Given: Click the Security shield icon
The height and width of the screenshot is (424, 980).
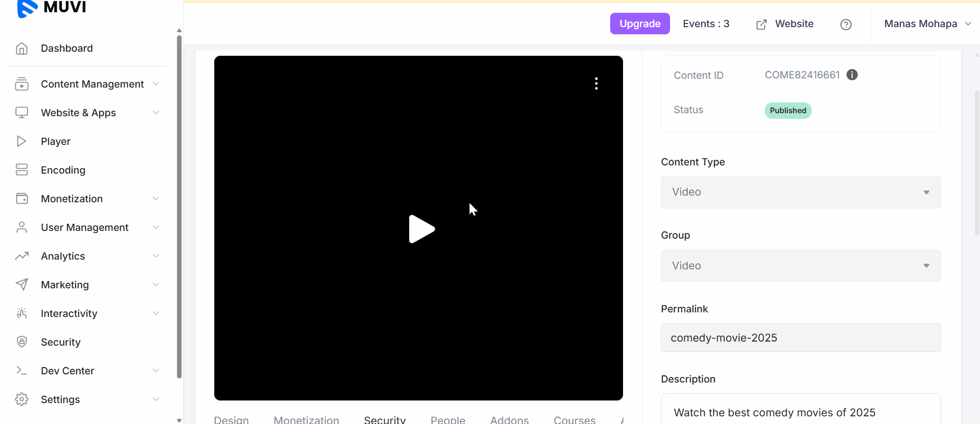Looking at the screenshot, I should click(x=21, y=342).
